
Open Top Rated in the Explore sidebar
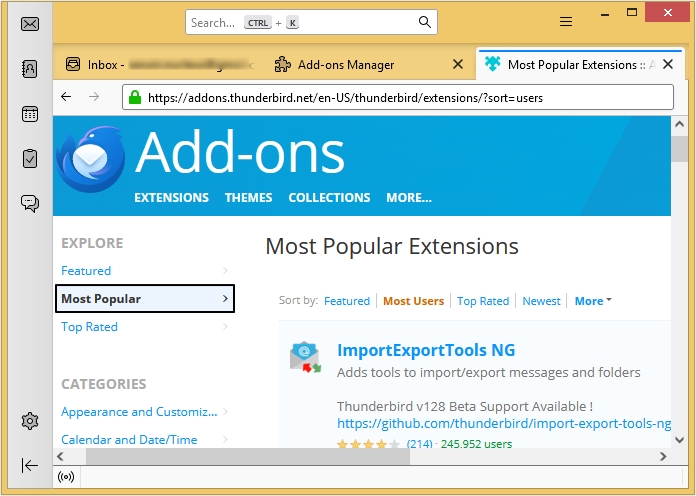pyautogui.click(x=89, y=327)
